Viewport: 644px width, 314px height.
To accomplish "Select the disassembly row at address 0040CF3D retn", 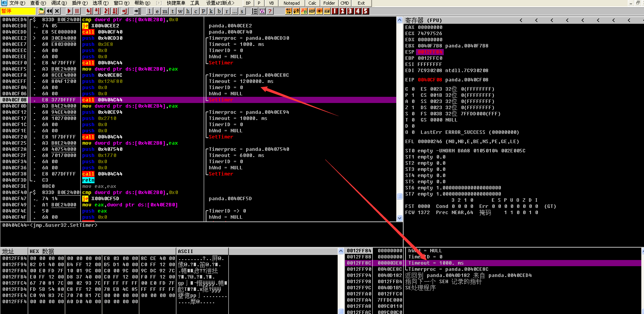I will tap(198, 180).
